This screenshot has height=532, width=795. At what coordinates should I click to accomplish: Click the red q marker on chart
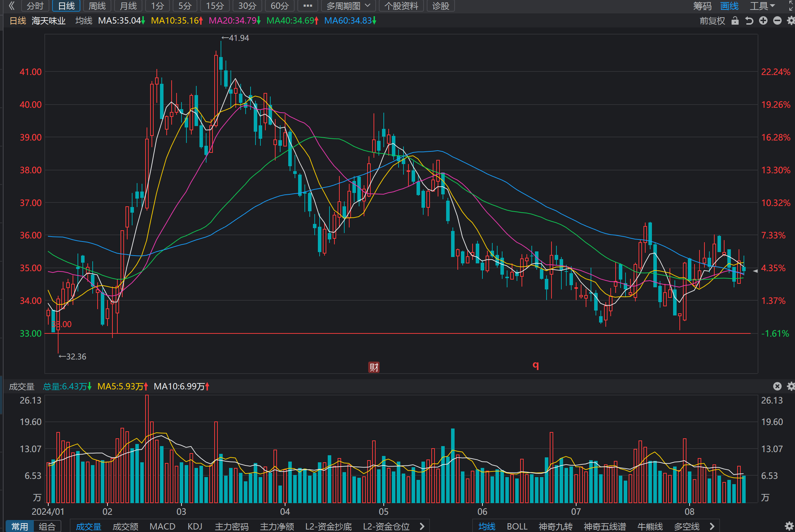(x=536, y=365)
